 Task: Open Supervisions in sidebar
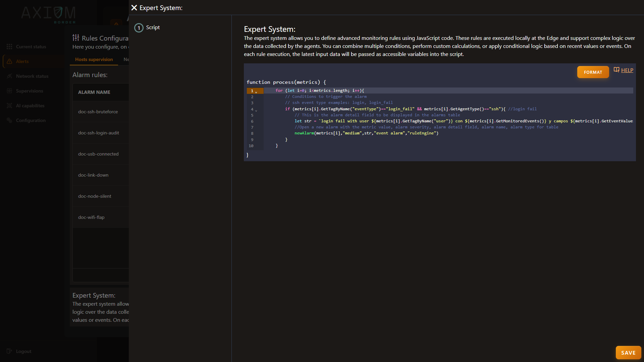point(30,91)
